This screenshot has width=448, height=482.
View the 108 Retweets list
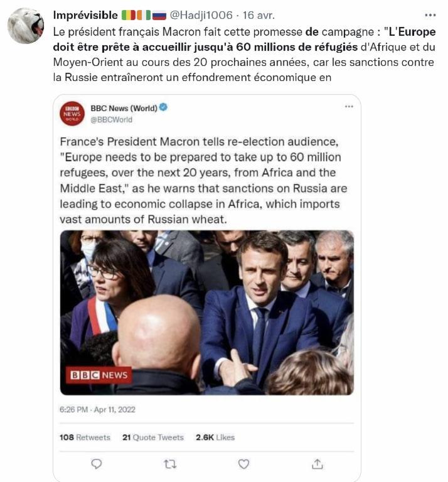click(85, 437)
